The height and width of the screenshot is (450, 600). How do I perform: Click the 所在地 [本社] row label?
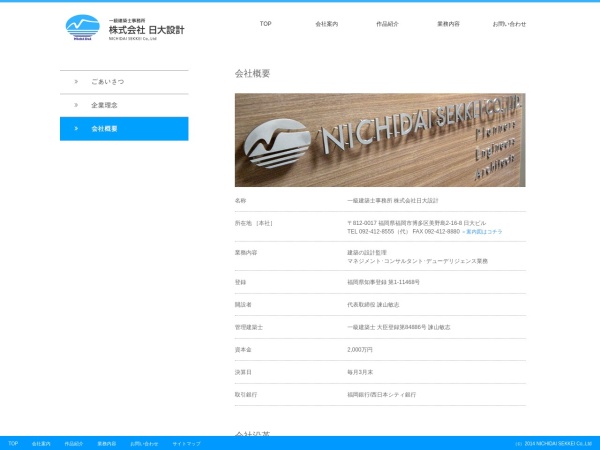coord(254,223)
